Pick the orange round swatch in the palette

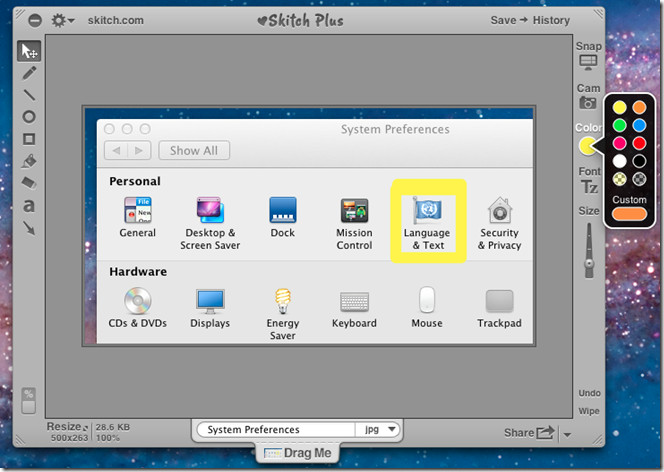(639, 107)
